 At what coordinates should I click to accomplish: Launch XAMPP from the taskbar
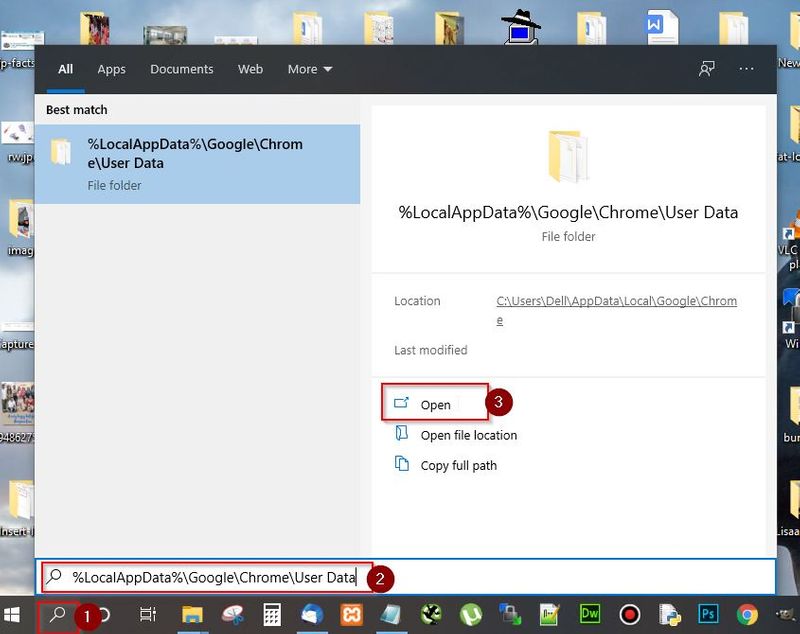click(x=351, y=615)
